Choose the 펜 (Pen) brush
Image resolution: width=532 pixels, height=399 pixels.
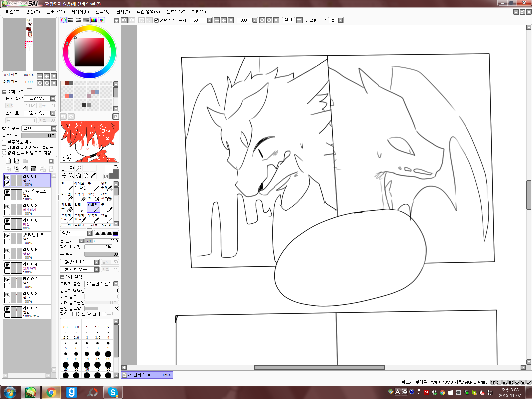[67, 186]
